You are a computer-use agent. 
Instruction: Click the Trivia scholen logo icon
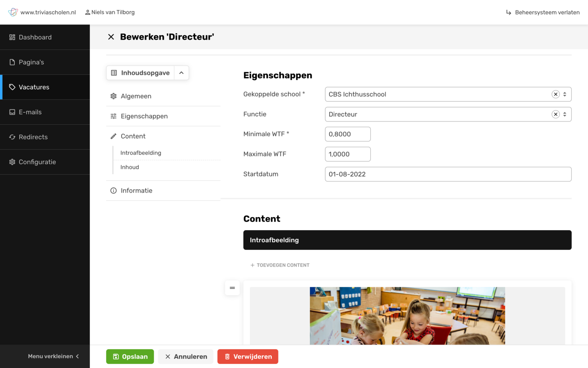13,12
